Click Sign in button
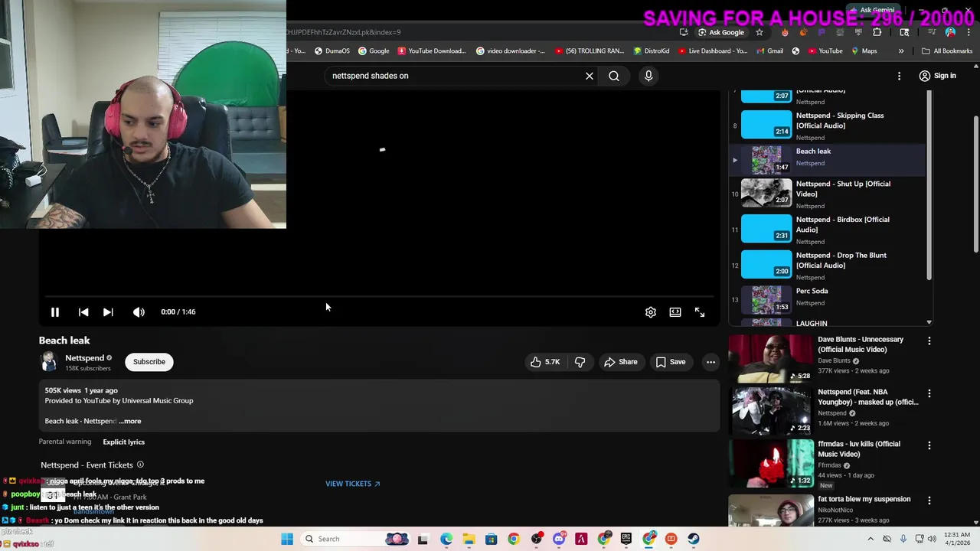Image resolution: width=980 pixels, height=551 pixels. pos(937,76)
